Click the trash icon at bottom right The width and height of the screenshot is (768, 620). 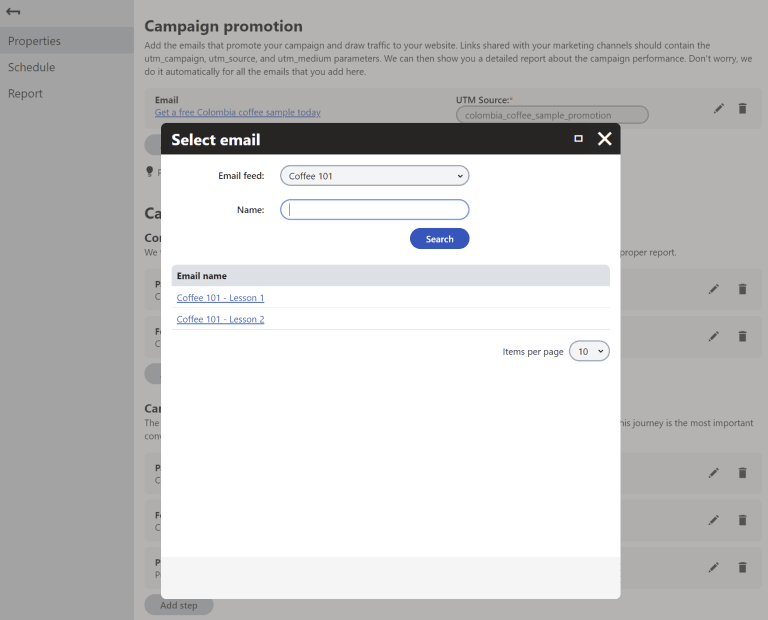pyautogui.click(x=742, y=567)
